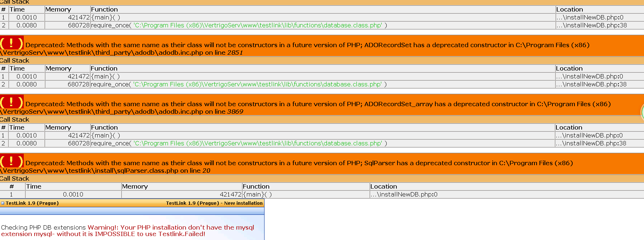The image size is (644, 240).
Task: Click 'Call Stack' header under the ADORecordSet_array error
Action: click(14, 119)
